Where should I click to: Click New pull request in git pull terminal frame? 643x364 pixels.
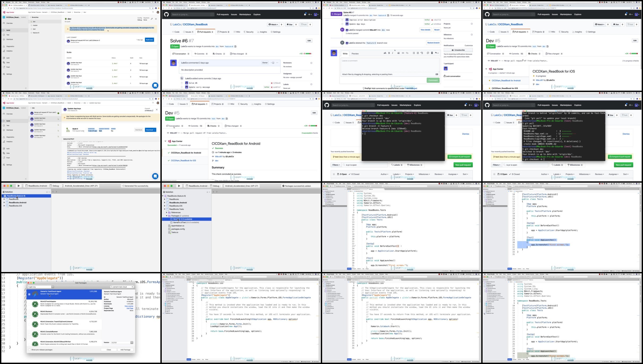(x=624, y=165)
